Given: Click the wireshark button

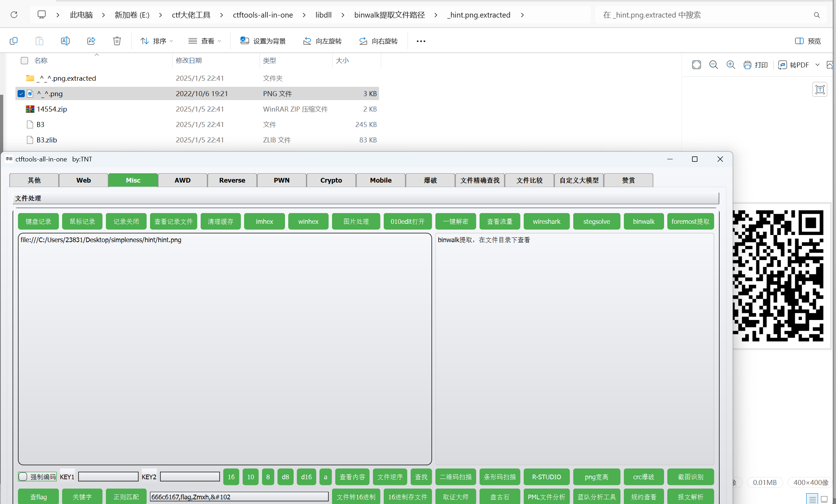Looking at the screenshot, I should click(x=547, y=221).
